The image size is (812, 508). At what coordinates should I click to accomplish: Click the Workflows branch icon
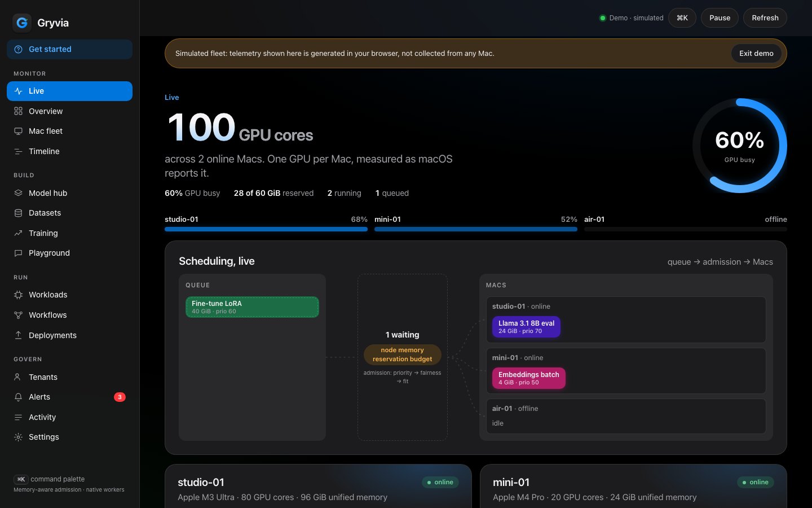tap(18, 315)
